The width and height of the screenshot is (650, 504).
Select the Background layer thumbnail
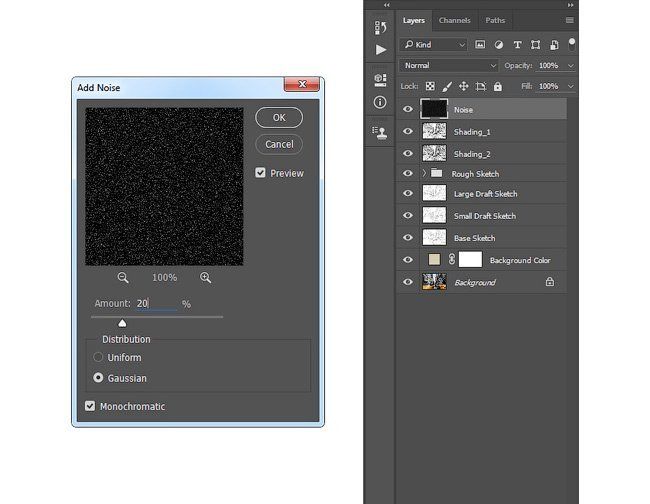tap(434, 282)
